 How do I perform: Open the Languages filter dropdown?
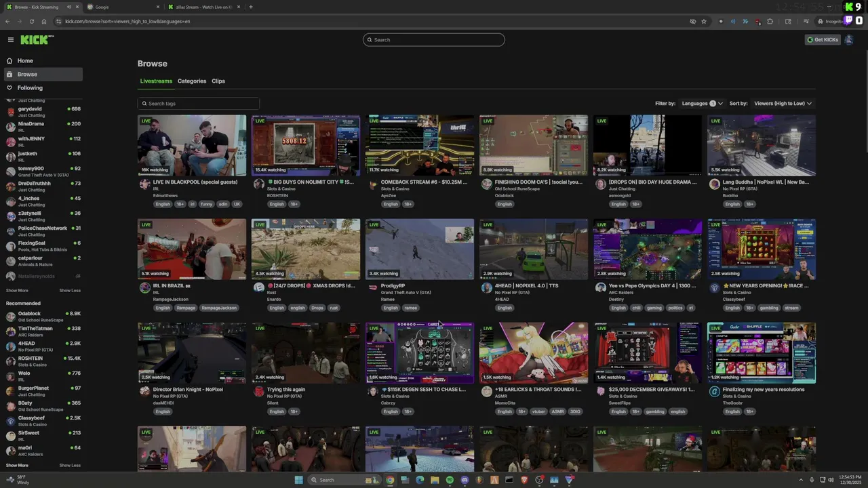click(x=701, y=104)
